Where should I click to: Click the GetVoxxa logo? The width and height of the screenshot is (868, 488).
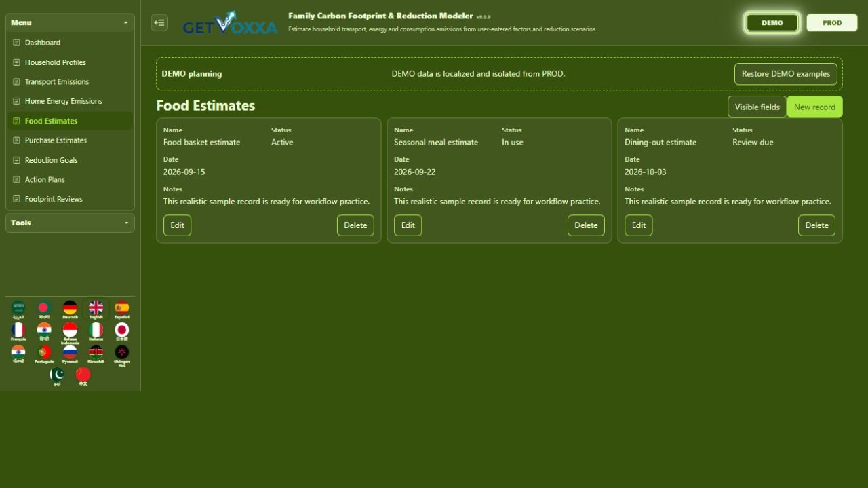(x=230, y=23)
